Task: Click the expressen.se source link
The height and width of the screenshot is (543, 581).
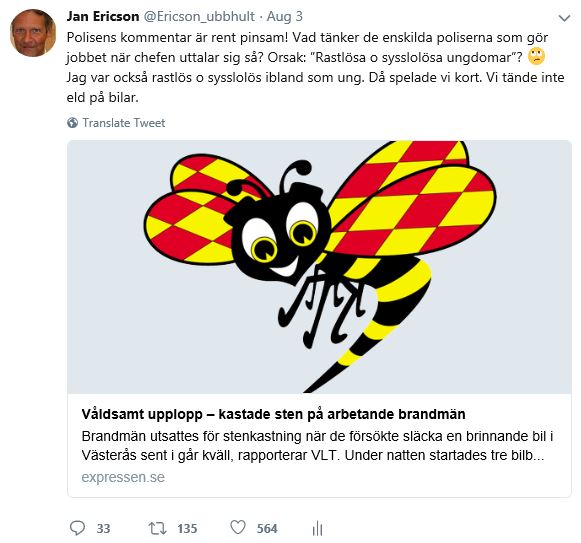Action: 123,477
